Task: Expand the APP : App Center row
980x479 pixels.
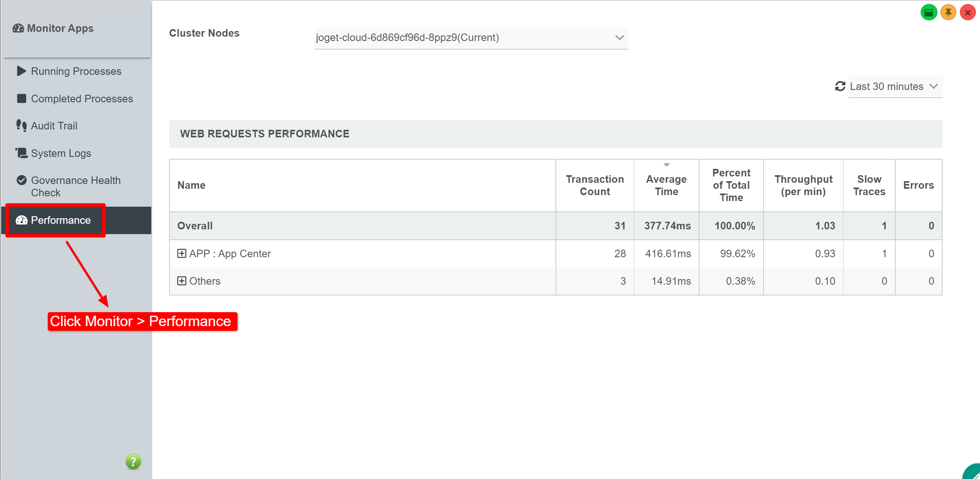Action: tap(181, 254)
